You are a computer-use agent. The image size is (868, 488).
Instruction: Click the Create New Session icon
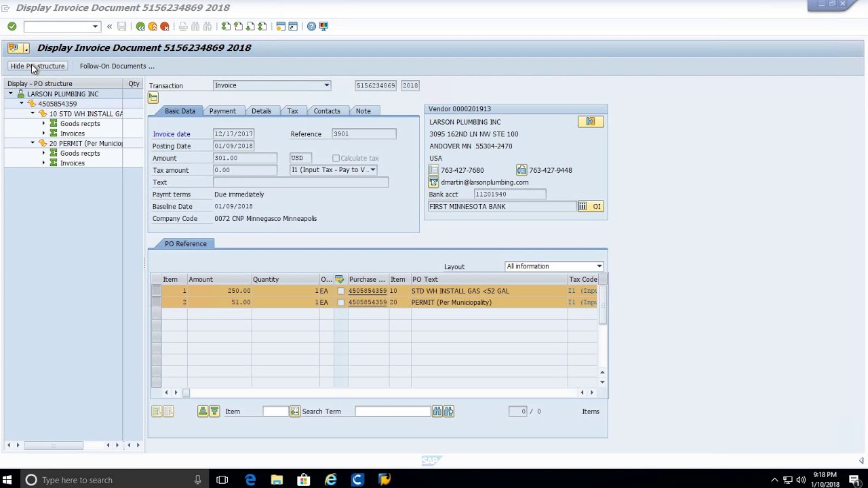[x=281, y=26]
